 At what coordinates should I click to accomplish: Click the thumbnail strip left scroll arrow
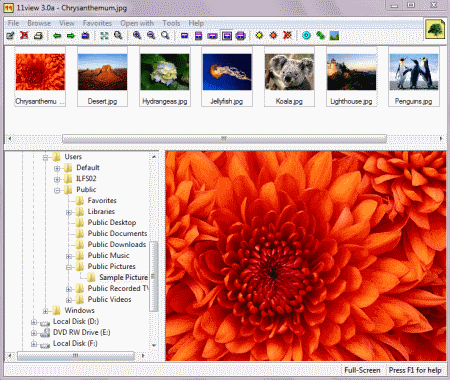coord(9,138)
